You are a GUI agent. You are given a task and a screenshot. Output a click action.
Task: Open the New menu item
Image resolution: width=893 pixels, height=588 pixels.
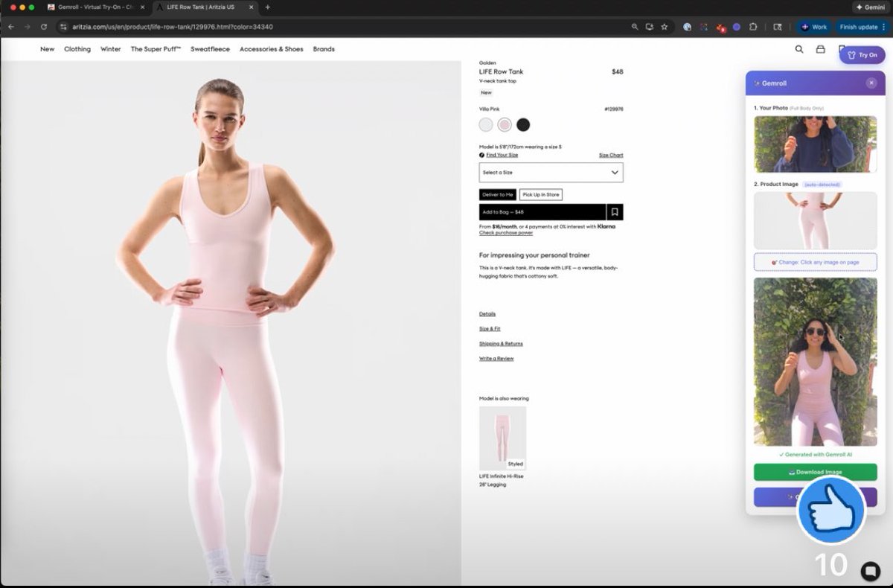(x=47, y=49)
